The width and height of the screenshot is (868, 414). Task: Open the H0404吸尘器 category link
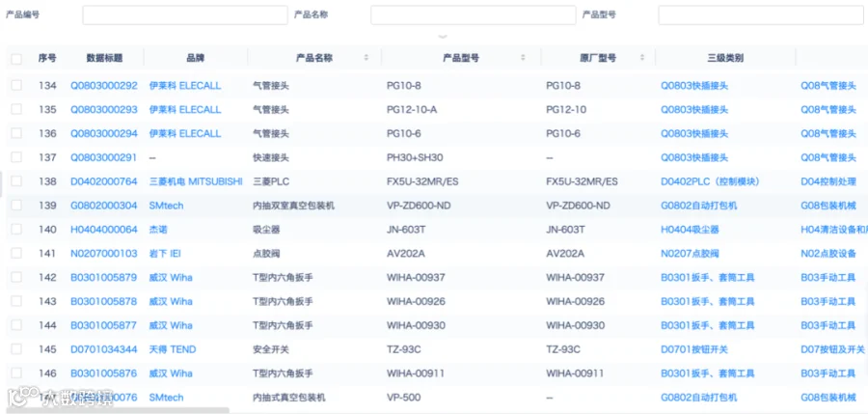pos(690,229)
